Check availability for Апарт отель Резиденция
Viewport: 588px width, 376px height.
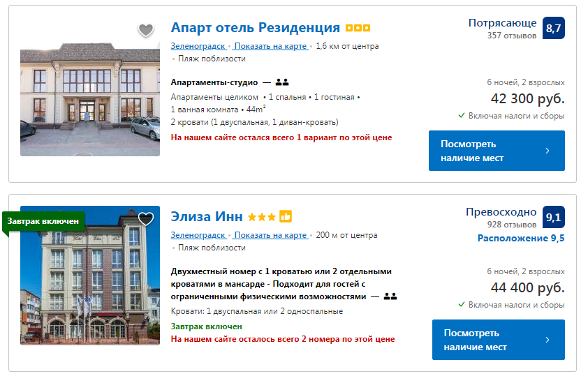pyautogui.click(x=497, y=151)
